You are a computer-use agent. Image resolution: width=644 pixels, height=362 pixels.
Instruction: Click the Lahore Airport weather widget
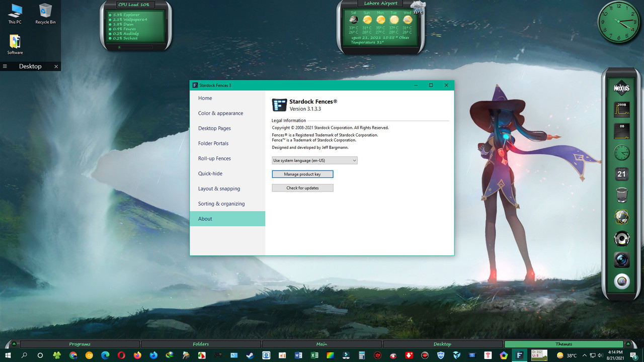point(381,26)
